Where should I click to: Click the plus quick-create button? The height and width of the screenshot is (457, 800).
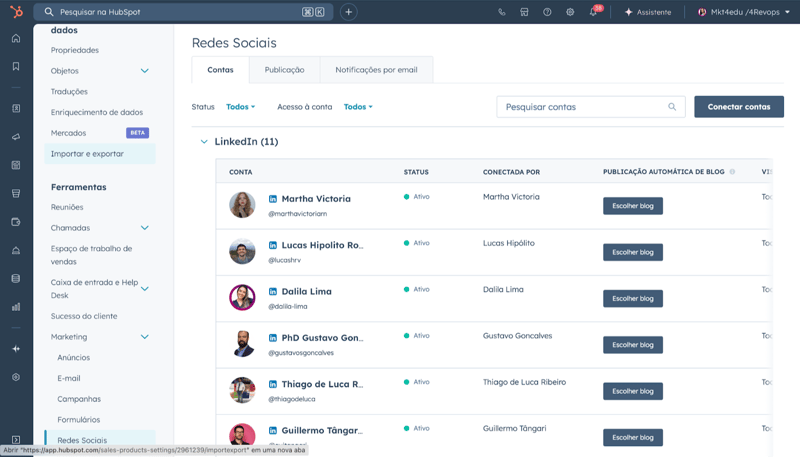(348, 12)
